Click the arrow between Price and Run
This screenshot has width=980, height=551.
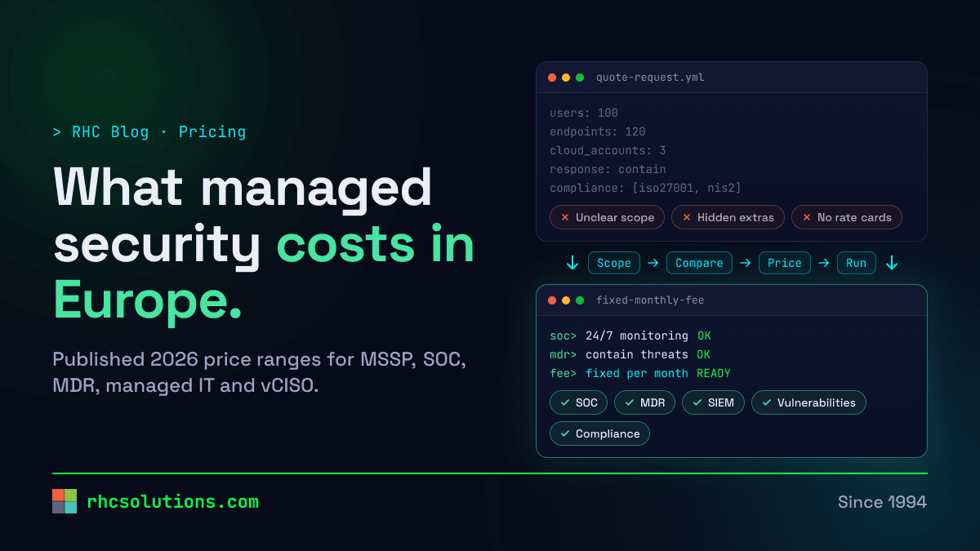coord(824,263)
